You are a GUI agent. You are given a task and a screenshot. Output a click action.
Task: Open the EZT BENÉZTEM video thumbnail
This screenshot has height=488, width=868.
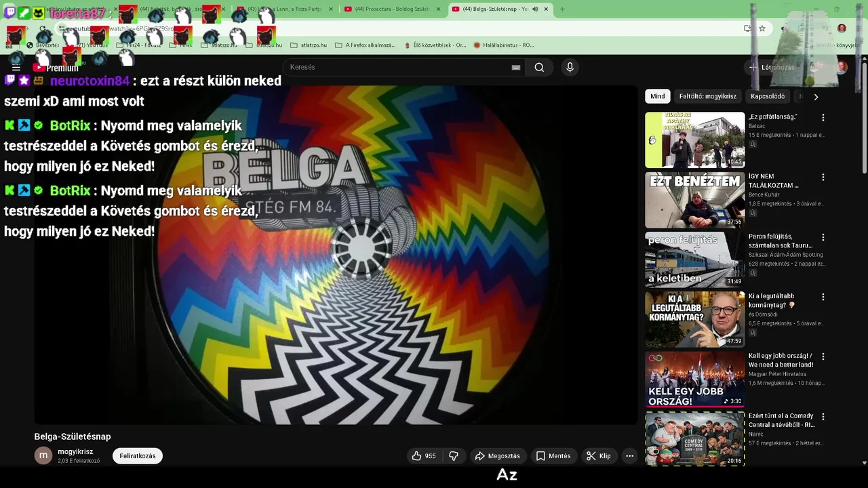(x=694, y=200)
